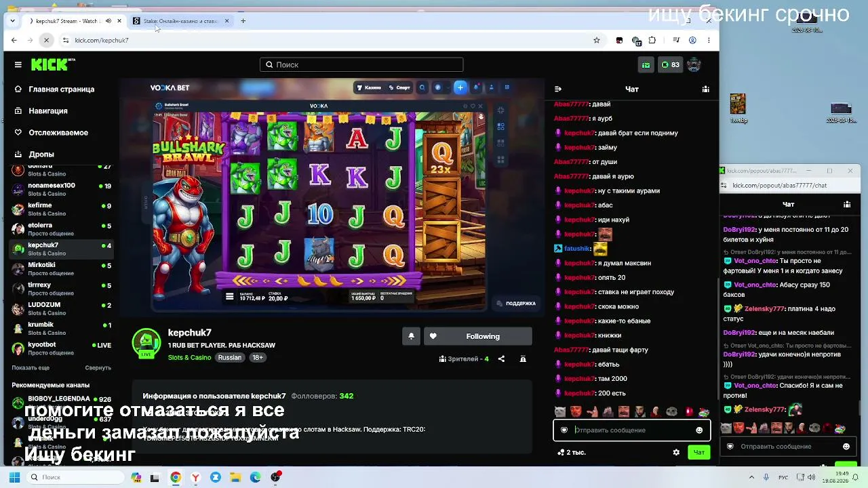Open chat settings gear
This screenshot has width=868, height=488.
pyautogui.click(x=676, y=452)
